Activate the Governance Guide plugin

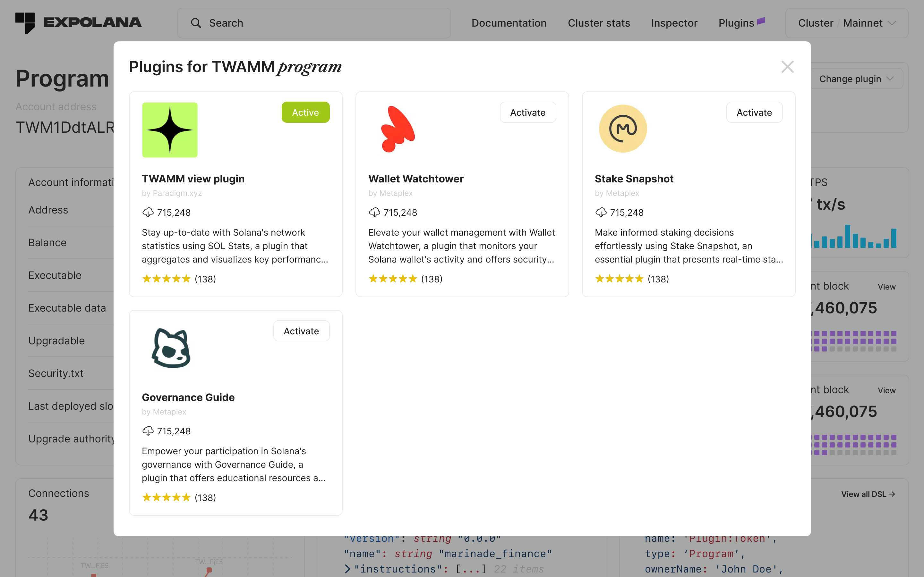pyautogui.click(x=301, y=331)
